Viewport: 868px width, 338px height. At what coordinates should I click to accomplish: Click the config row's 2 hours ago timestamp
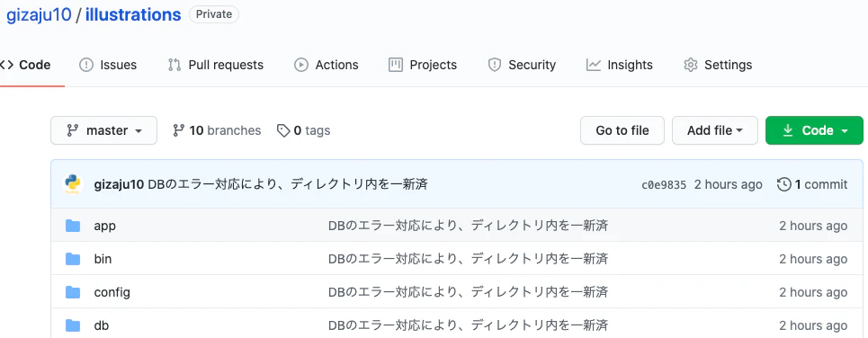click(813, 292)
